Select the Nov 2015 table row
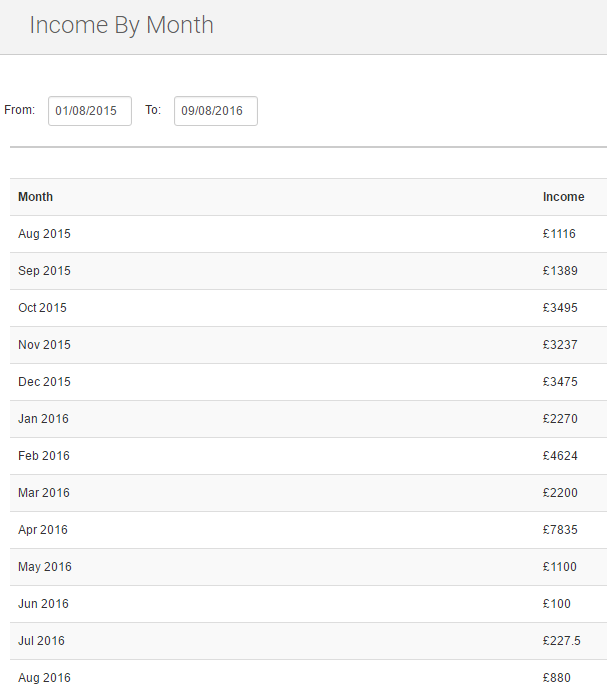 tap(45, 345)
